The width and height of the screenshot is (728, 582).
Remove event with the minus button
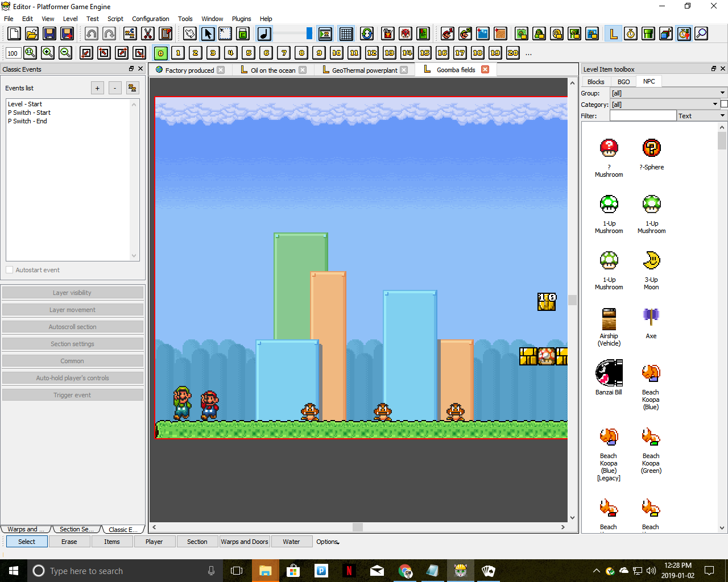coord(115,88)
